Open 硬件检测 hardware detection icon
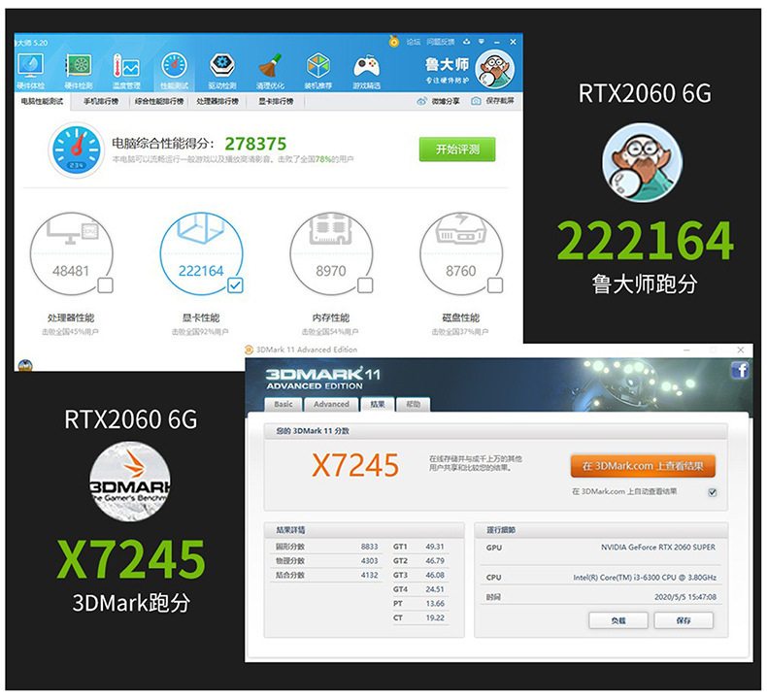This screenshot has width=767, height=700. pos(79,72)
